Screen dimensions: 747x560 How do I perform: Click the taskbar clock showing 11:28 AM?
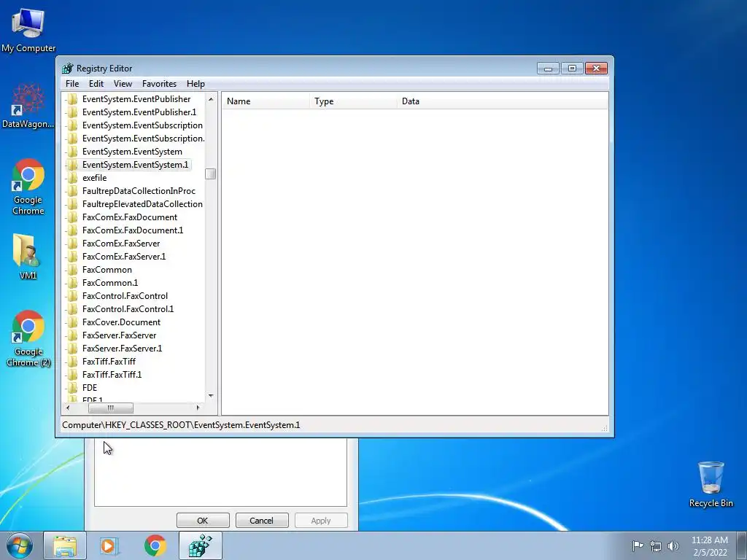click(x=709, y=546)
